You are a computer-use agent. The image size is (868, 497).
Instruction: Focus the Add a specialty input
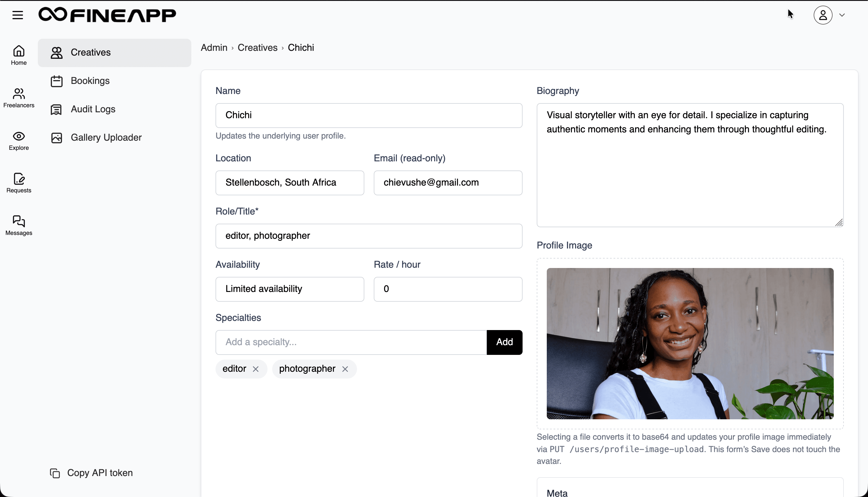pos(351,342)
